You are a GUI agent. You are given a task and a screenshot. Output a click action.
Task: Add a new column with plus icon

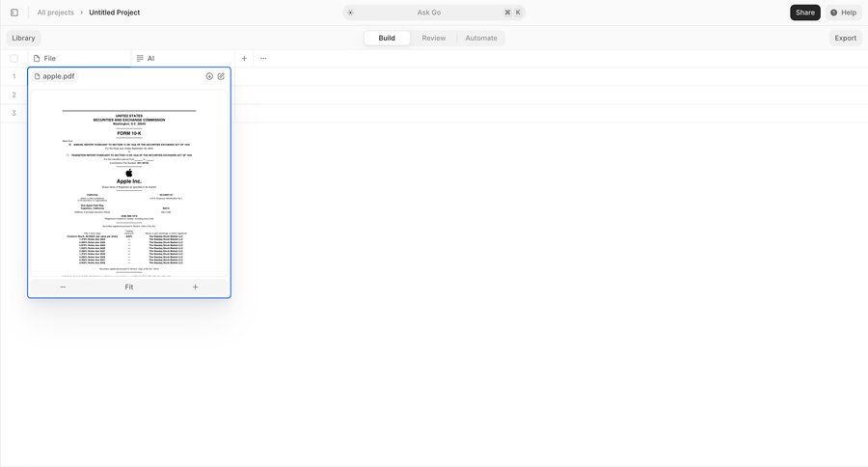coord(244,58)
